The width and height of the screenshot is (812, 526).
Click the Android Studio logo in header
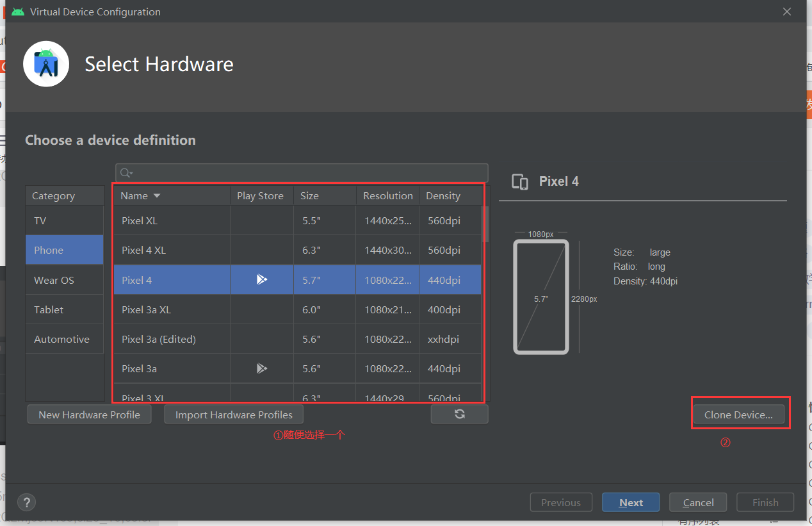[x=46, y=63]
